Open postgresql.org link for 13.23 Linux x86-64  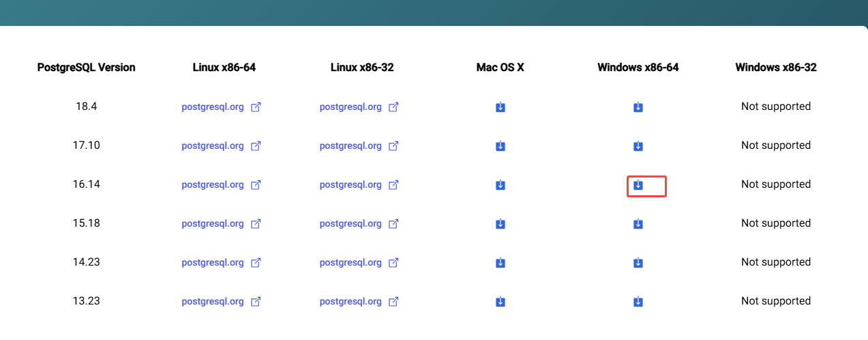tap(213, 302)
